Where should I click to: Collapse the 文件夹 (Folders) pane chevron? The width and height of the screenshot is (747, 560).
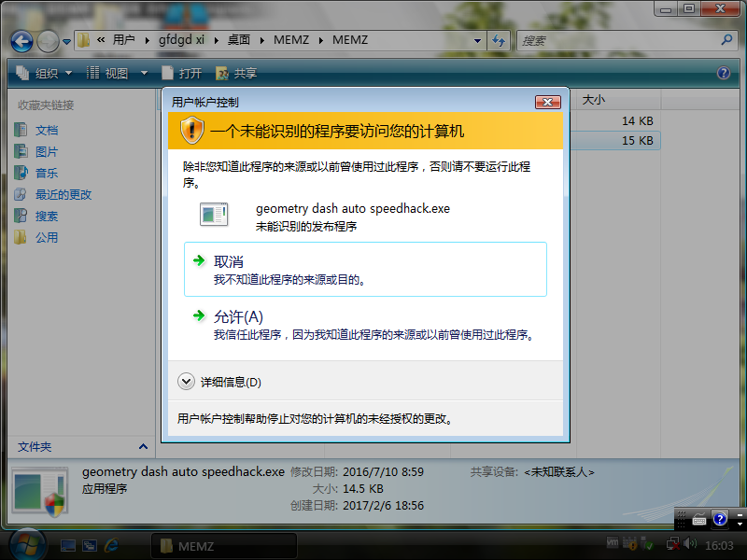pyautogui.click(x=143, y=446)
